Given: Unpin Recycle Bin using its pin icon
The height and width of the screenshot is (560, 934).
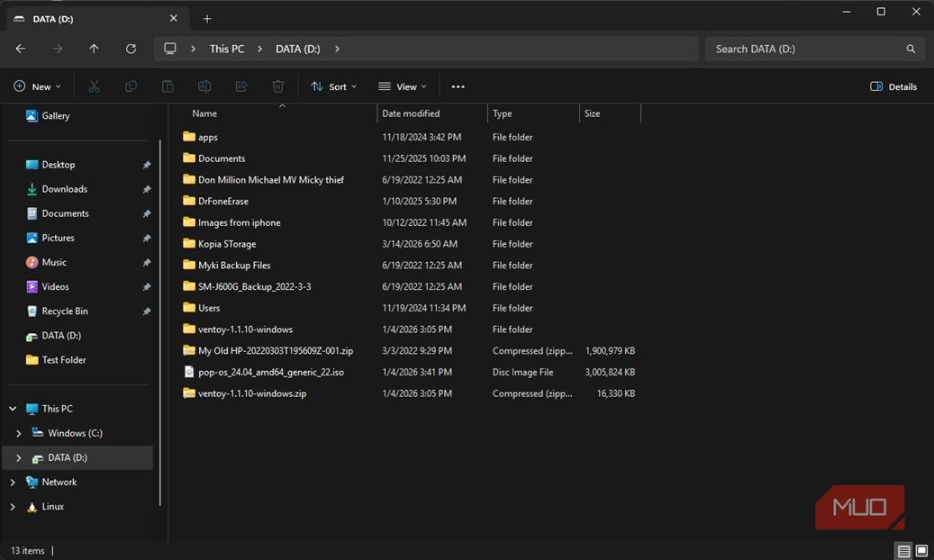Looking at the screenshot, I should click(x=147, y=312).
